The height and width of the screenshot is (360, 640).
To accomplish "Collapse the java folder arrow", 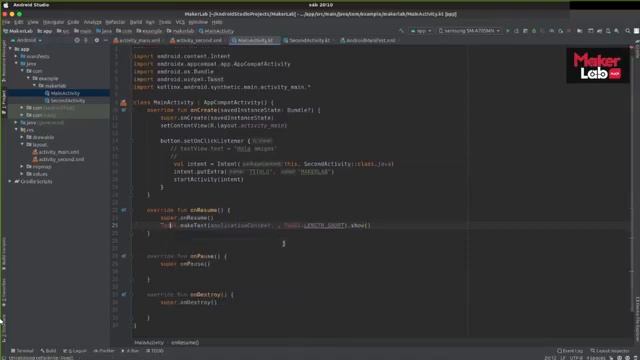I will (16, 64).
